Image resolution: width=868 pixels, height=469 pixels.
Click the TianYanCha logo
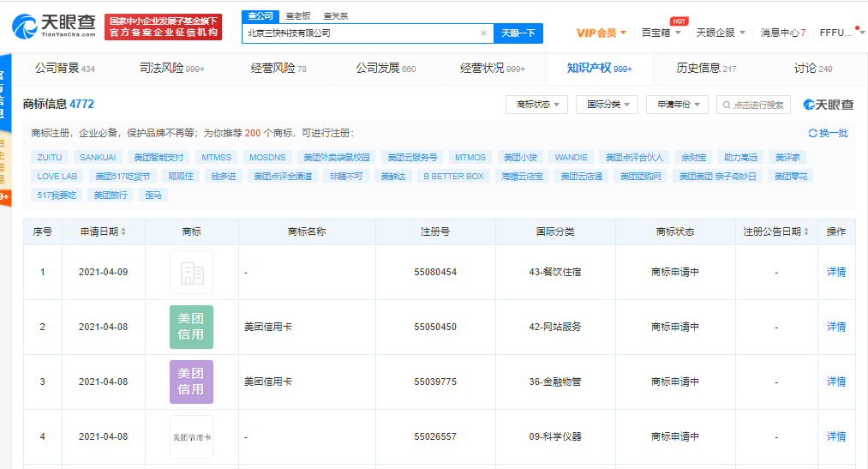(54, 27)
